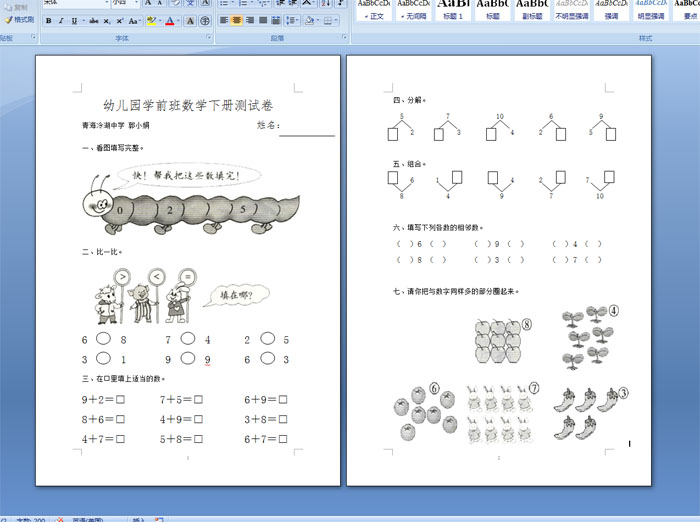The image size is (700, 522).
Task: Click paragraph shading fill icon
Action: 309,20
